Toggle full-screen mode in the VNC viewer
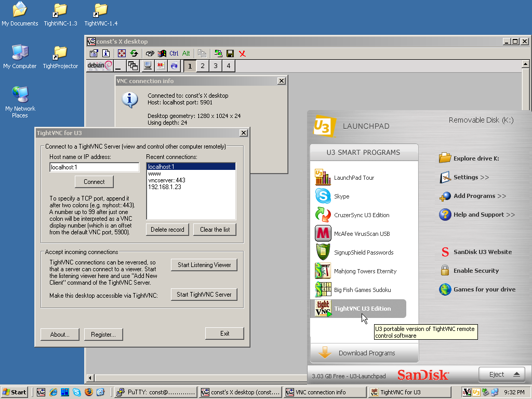Viewport: 532px width, 399px height. tap(122, 53)
